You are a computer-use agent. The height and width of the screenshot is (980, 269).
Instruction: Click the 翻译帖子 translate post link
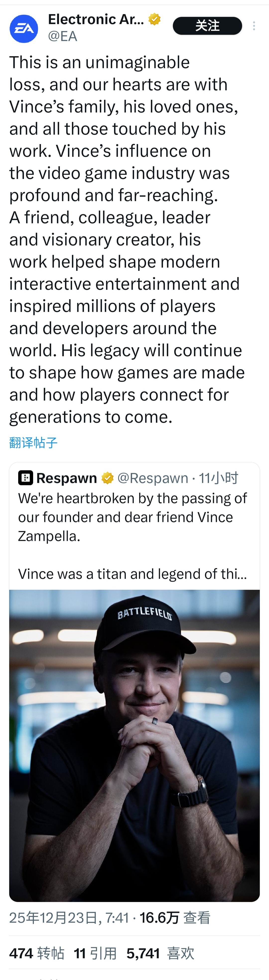click(x=33, y=442)
